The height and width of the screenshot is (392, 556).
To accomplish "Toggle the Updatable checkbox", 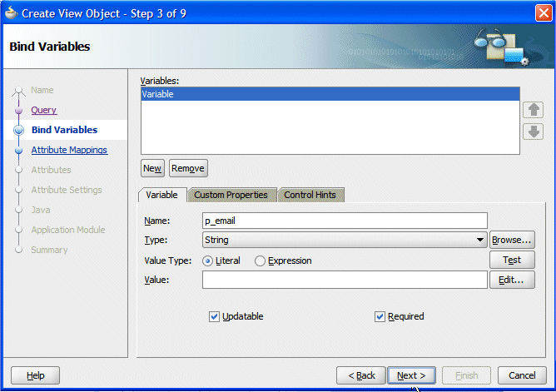I will tap(214, 316).
